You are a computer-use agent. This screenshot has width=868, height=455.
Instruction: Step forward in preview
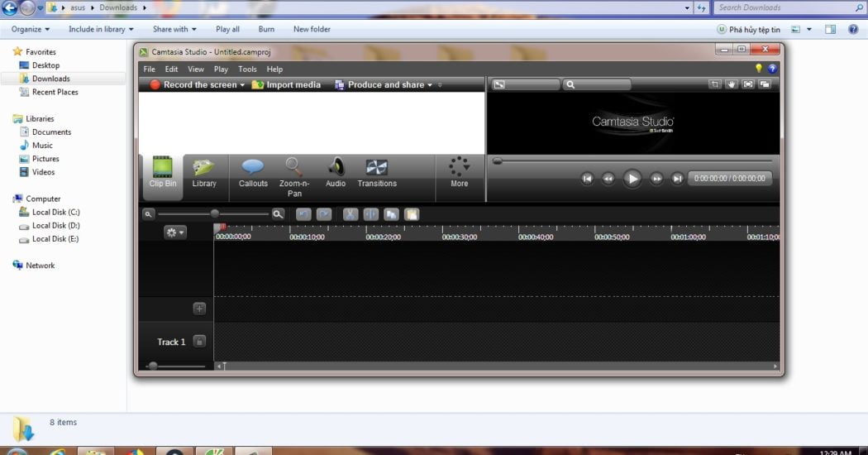(x=656, y=179)
